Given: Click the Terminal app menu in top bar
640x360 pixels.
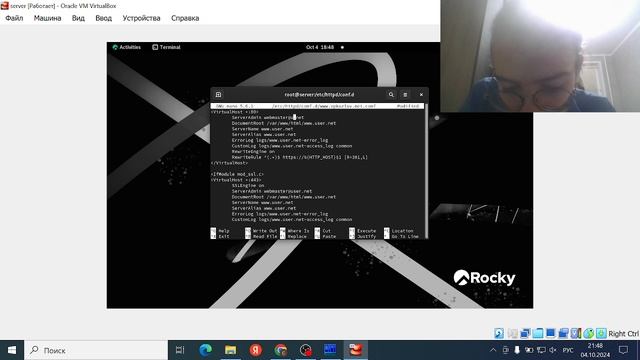Looking at the screenshot, I should (x=166, y=47).
